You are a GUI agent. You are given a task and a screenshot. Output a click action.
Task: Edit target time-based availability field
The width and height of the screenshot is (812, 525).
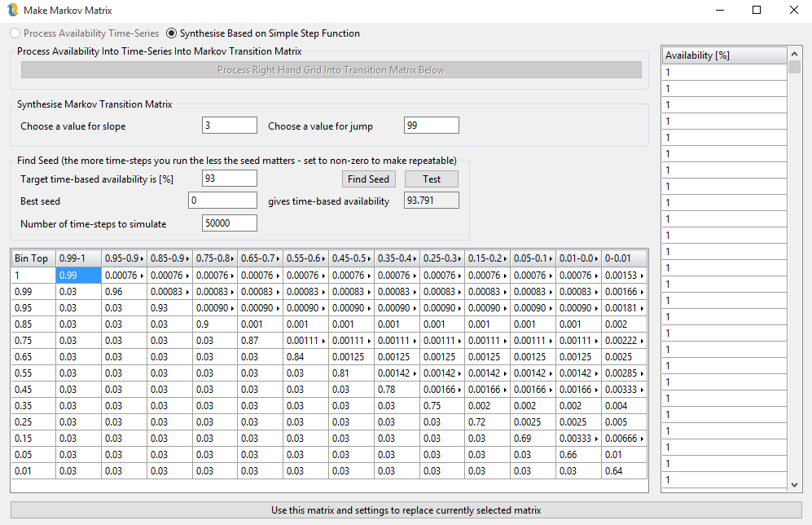click(x=229, y=179)
